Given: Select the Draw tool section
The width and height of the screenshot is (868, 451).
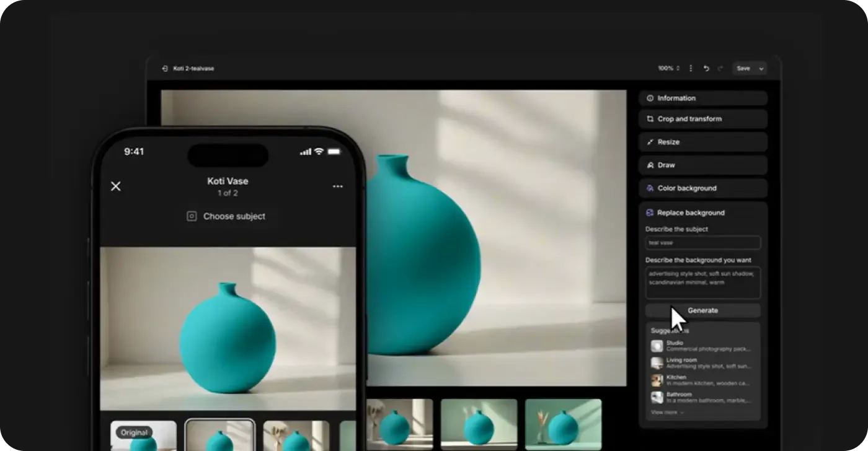Looking at the screenshot, I should tap(703, 165).
